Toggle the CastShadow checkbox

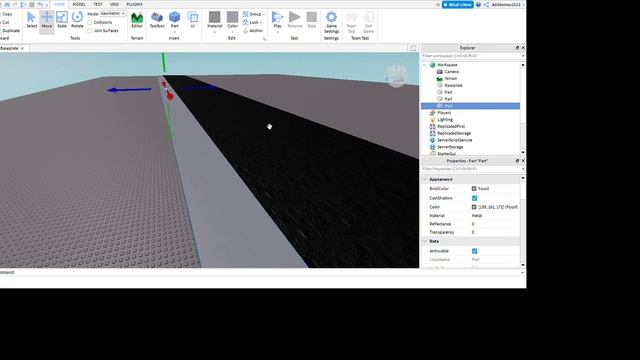tap(474, 198)
